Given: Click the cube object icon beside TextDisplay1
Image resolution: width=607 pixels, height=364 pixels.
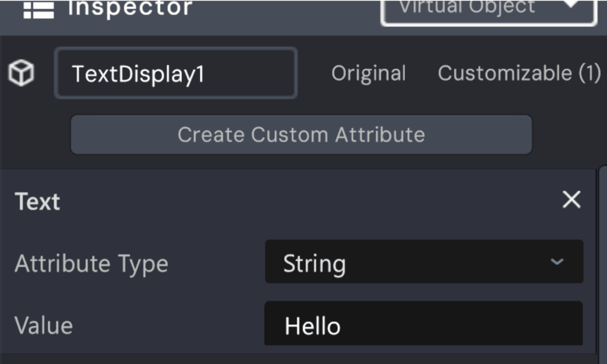Looking at the screenshot, I should click(21, 73).
